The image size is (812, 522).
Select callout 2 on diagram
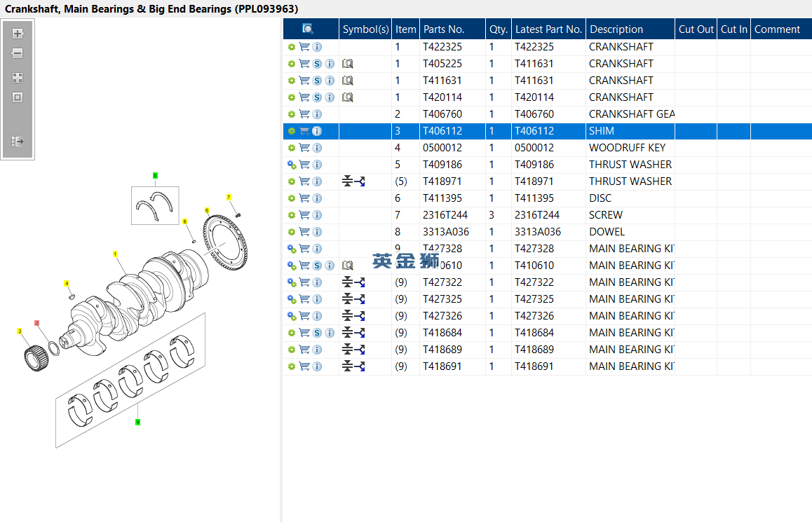(x=20, y=331)
